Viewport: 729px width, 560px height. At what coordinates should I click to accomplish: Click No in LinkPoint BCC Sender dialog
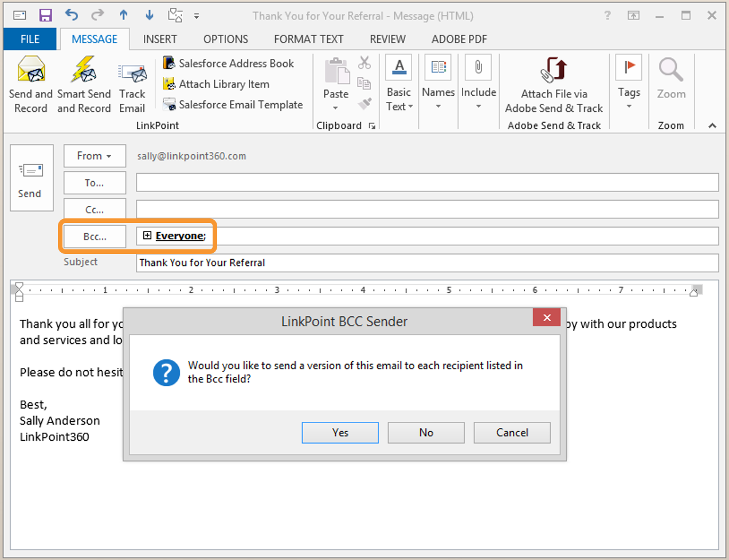click(426, 433)
